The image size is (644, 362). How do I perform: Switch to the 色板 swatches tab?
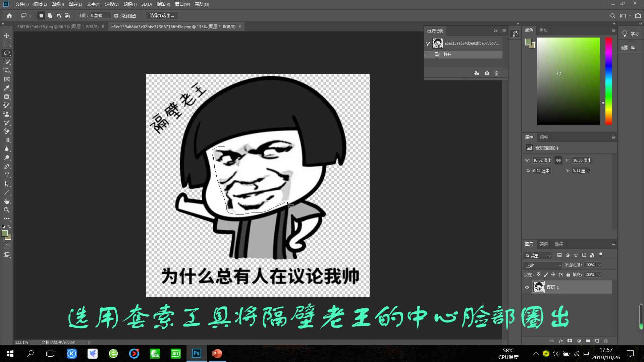point(543,30)
